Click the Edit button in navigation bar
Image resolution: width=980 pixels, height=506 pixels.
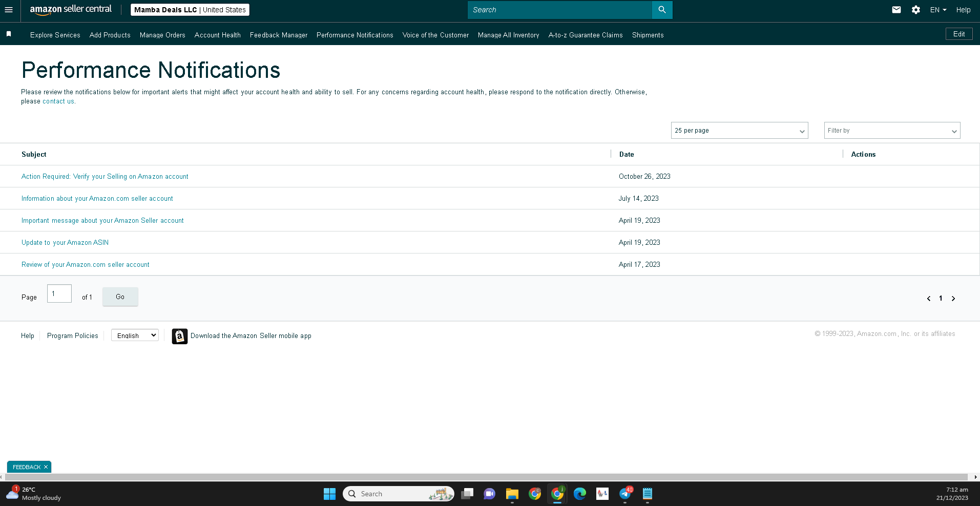tap(959, 34)
